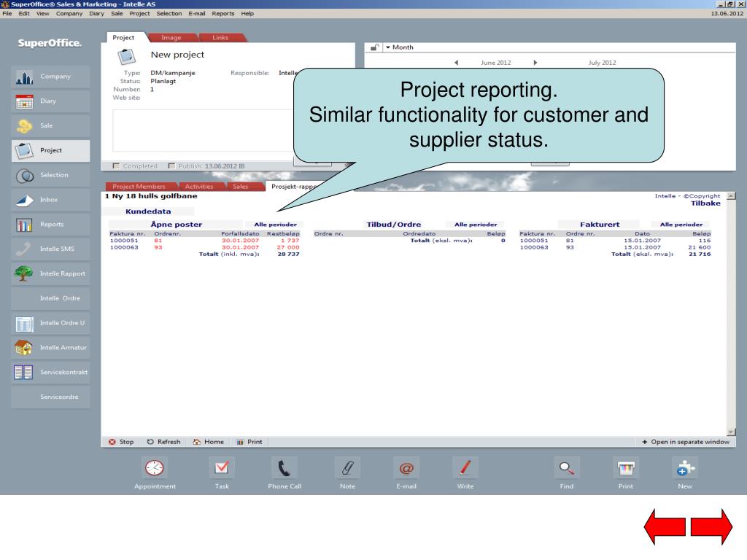This screenshot has width=747, height=560.
Task: Open Find magnifier icon
Action: coord(566,469)
